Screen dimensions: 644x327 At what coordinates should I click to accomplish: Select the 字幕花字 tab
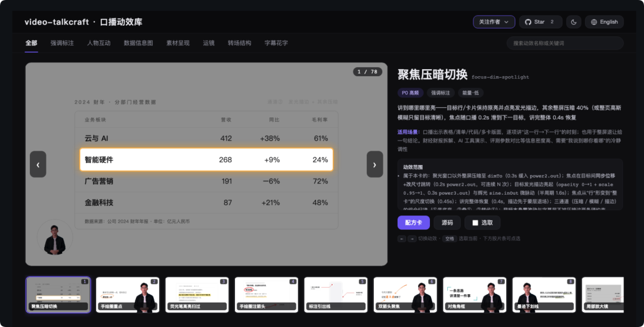(276, 43)
